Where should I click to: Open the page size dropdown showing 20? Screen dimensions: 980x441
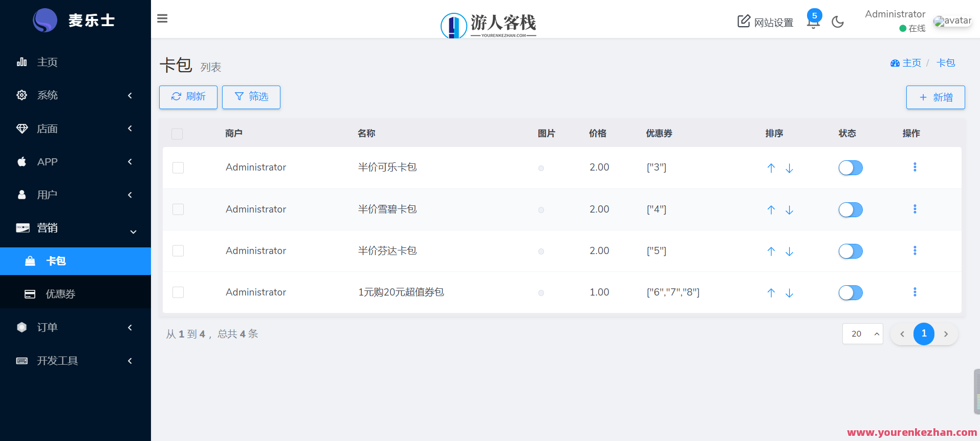click(863, 334)
